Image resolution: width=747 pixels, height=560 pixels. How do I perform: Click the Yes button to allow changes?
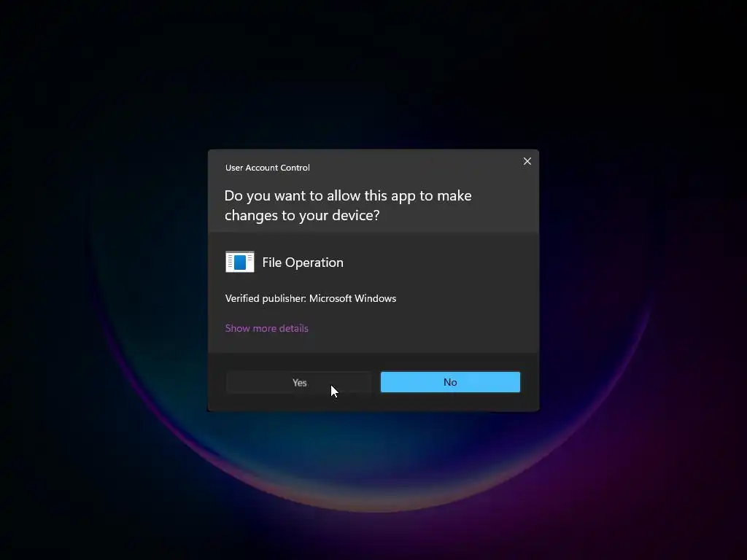point(298,382)
